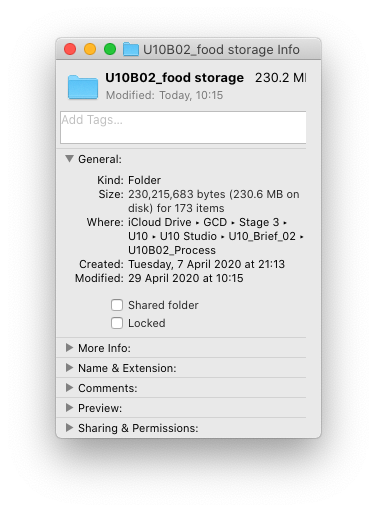Close the info window with red button
This screenshot has width=377, height=512.
70,49
